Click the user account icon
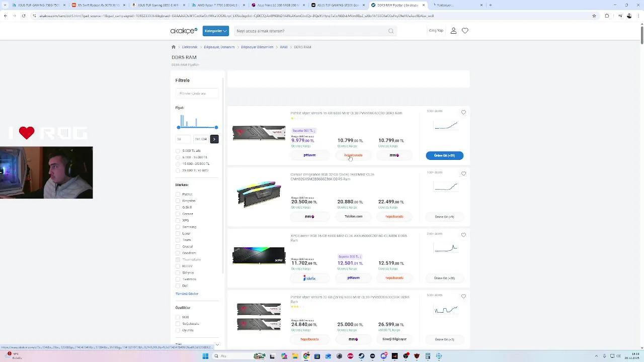The width and height of the screenshot is (644, 362). [453, 31]
